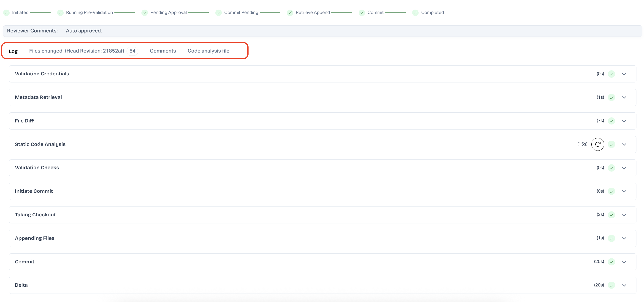Click the File Diff success checkmark

(611, 121)
